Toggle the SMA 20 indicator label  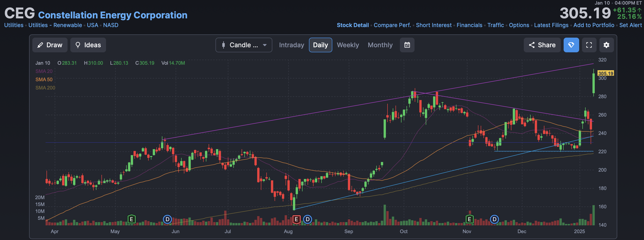(x=44, y=71)
